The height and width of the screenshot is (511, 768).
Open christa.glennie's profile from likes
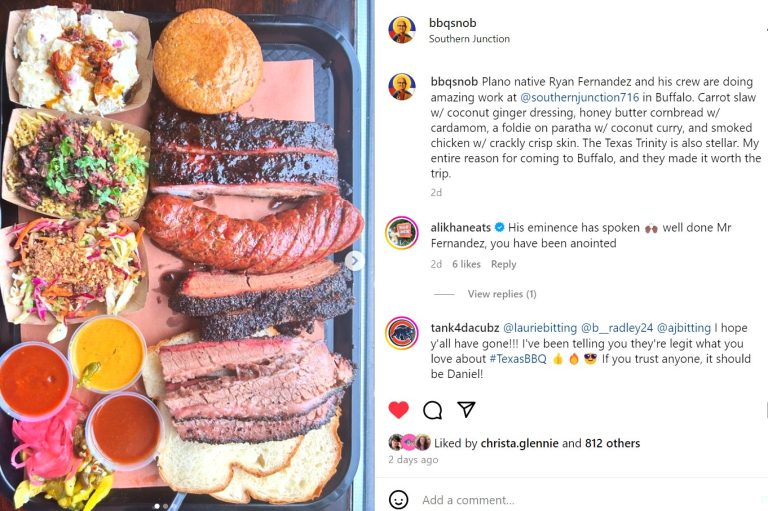[519, 443]
